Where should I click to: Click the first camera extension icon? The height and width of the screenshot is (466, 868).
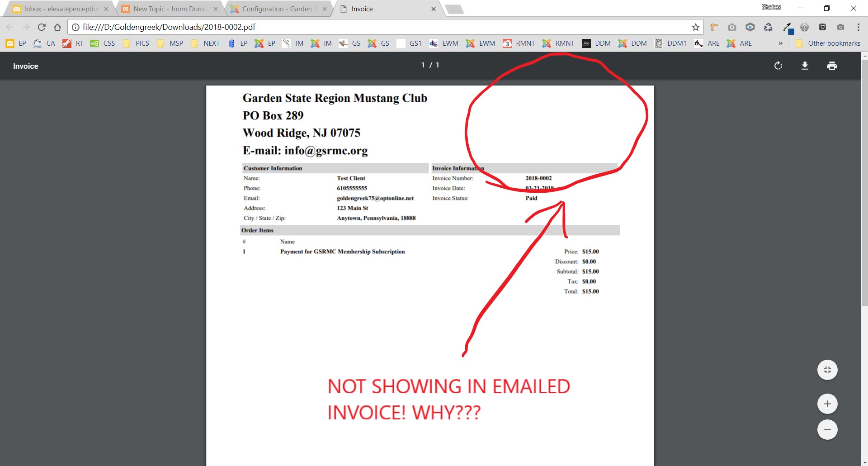(x=732, y=27)
